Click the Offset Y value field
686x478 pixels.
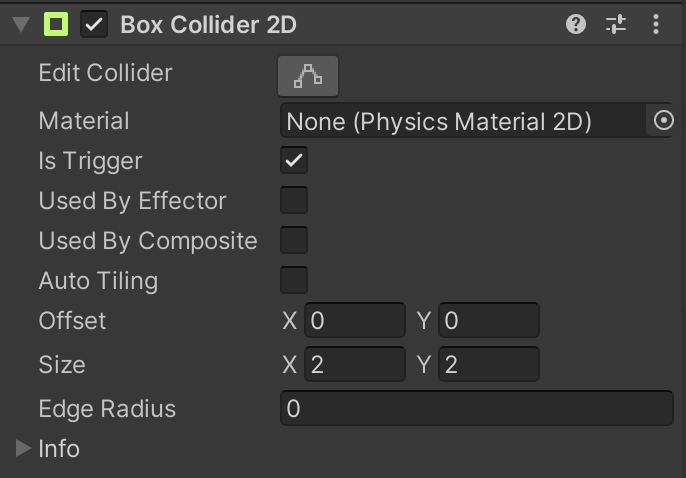click(x=489, y=321)
